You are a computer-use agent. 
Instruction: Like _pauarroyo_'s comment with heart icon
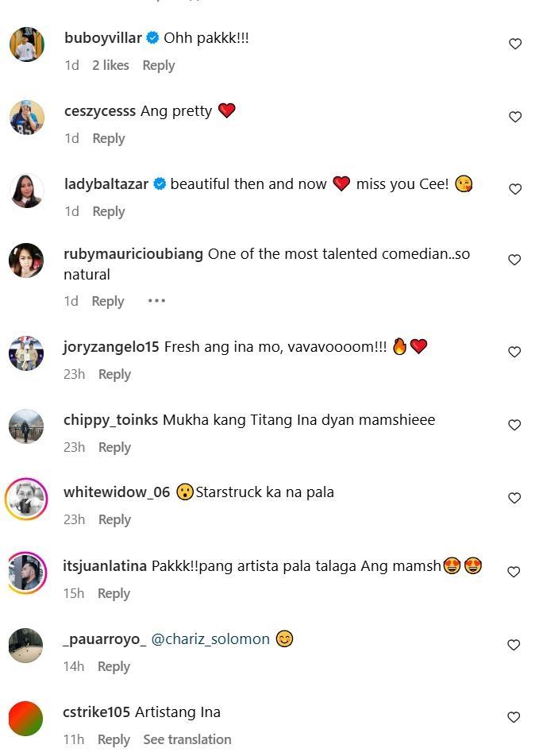pos(514,645)
